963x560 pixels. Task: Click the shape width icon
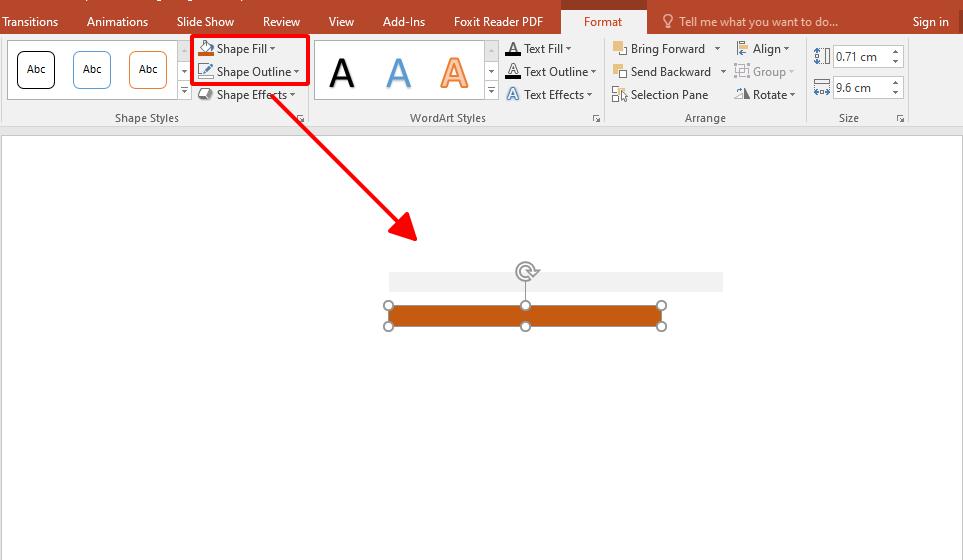click(822, 87)
